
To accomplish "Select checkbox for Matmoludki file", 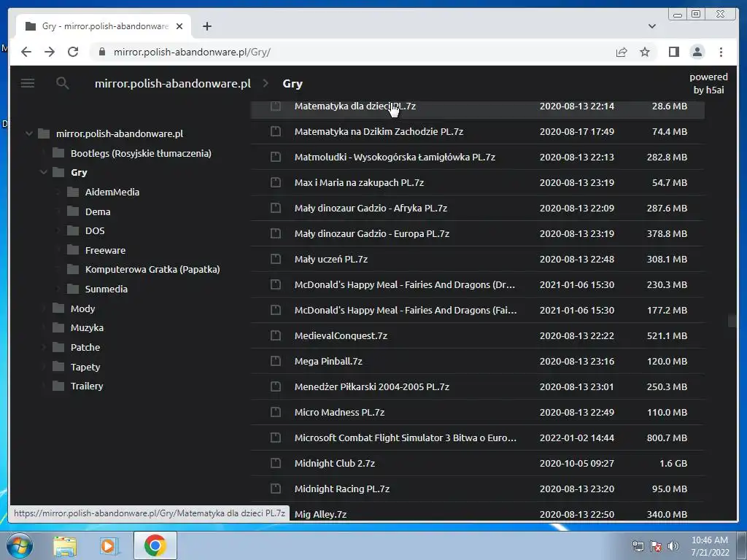I will point(275,157).
